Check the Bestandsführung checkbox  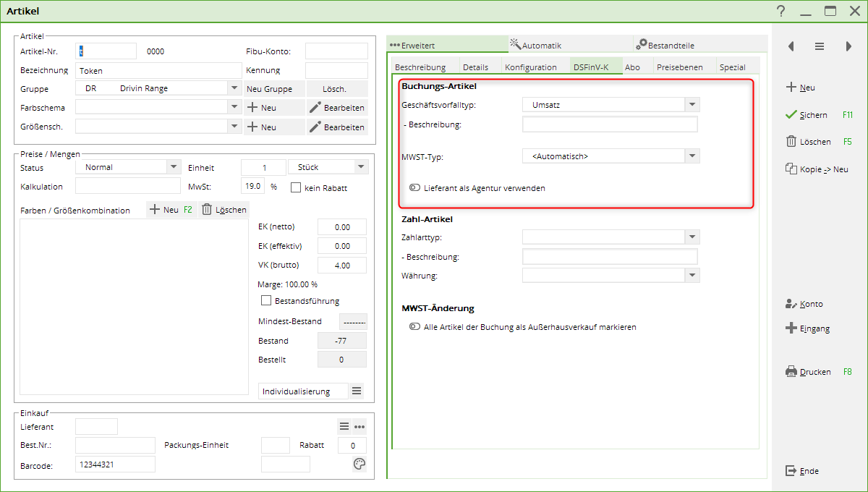click(x=266, y=300)
